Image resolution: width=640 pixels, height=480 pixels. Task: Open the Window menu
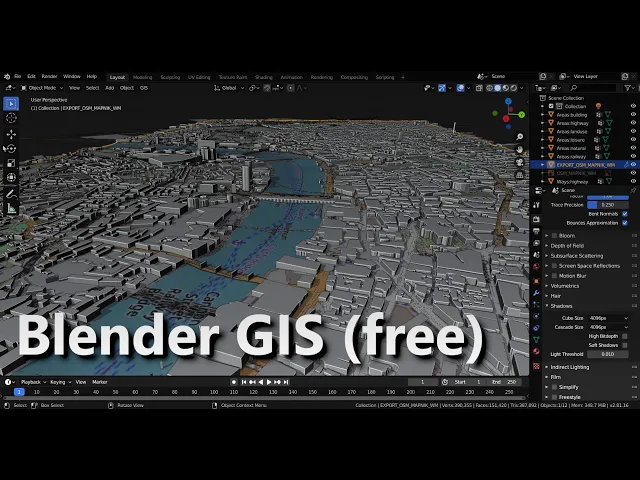click(72, 76)
